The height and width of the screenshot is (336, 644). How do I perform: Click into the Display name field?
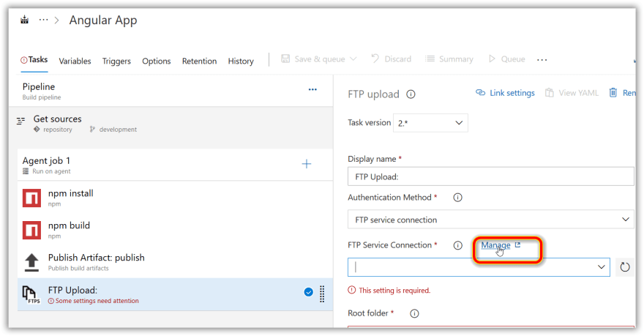491,176
